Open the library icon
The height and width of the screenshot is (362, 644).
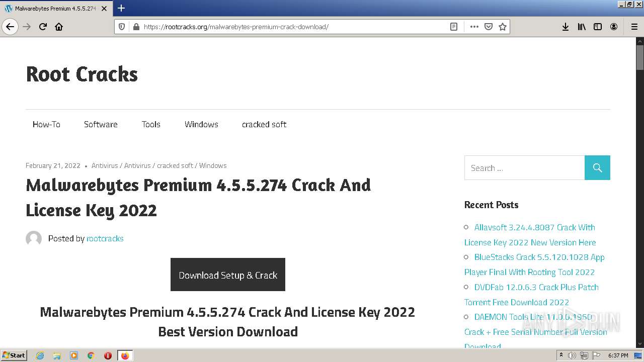click(x=582, y=27)
